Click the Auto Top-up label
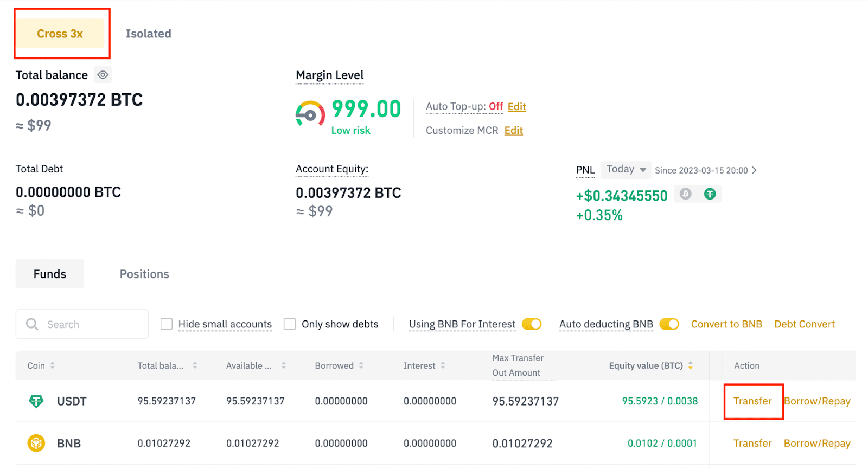The height and width of the screenshot is (469, 868). click(x=456, y=107)
